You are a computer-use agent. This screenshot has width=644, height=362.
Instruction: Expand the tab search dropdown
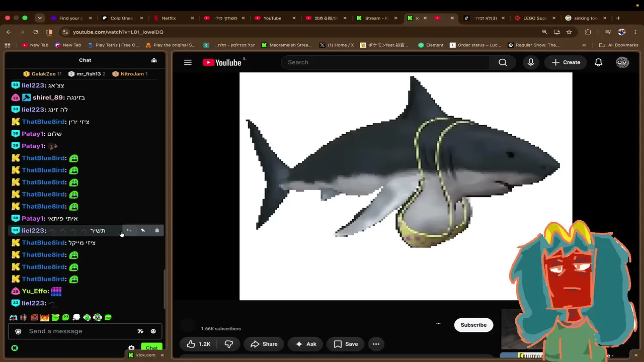40,18
